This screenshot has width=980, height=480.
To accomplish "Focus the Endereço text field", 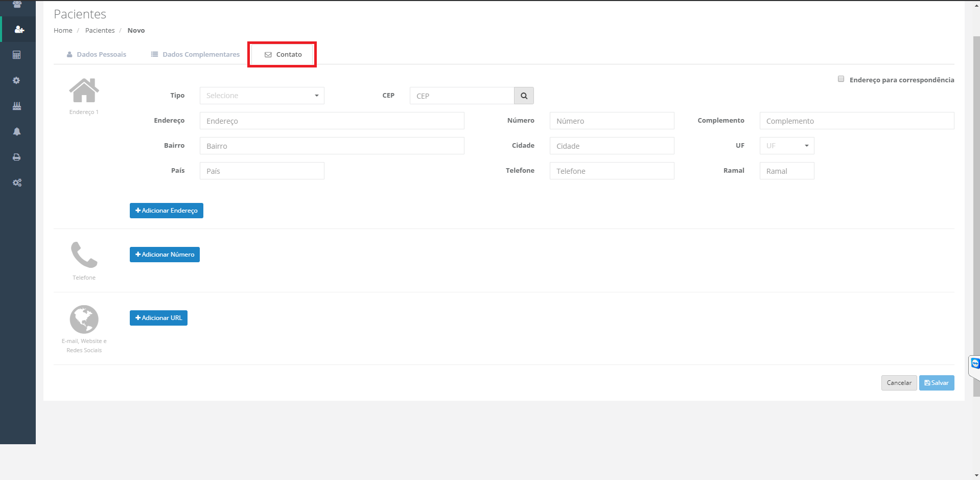I will tap(332, 121).
